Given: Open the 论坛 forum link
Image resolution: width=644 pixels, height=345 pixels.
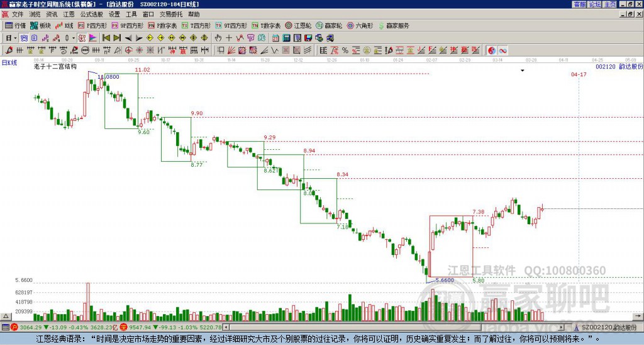Looking at the screenshot, I should tap(595, 4).
